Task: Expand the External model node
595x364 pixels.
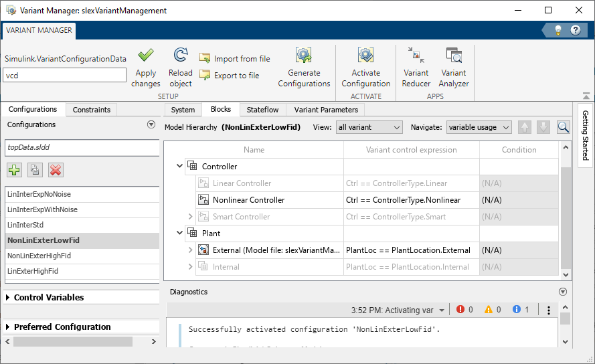Action: (191, 250)
